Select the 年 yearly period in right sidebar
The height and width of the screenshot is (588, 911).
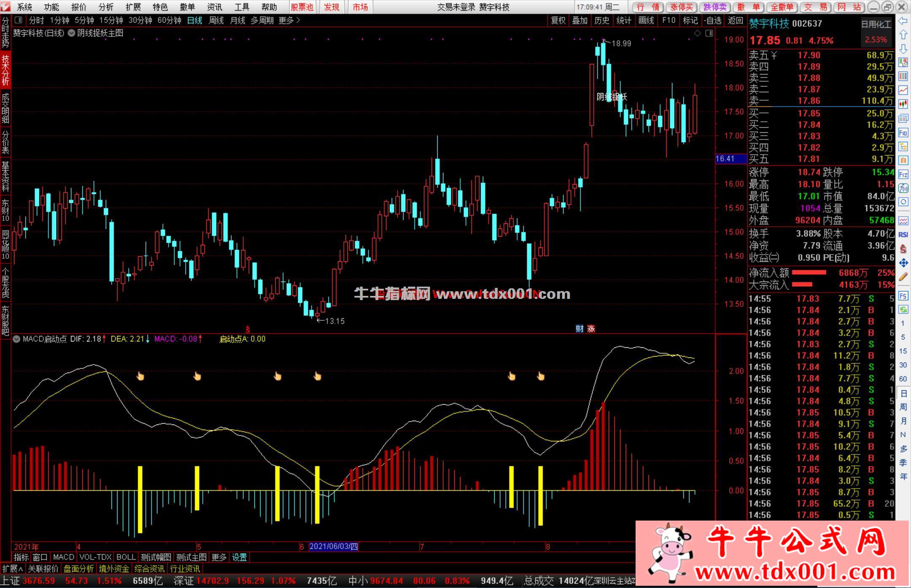(903, 476)
